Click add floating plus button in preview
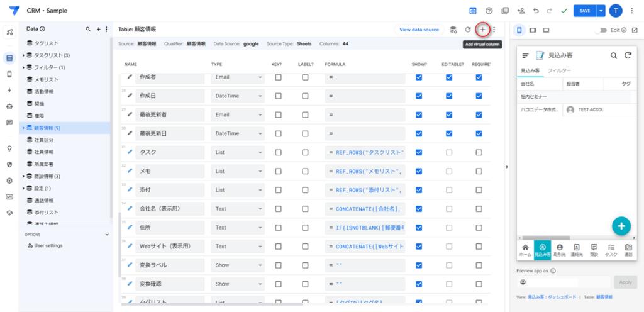This screenshot has width=644, height=312. click(x=621, y=226)
